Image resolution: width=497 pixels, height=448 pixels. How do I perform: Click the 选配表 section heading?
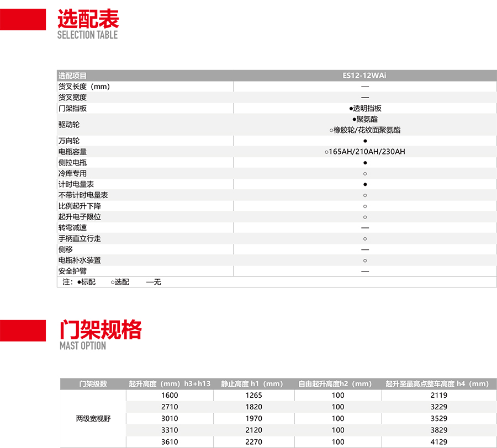[x=88, y=19]
